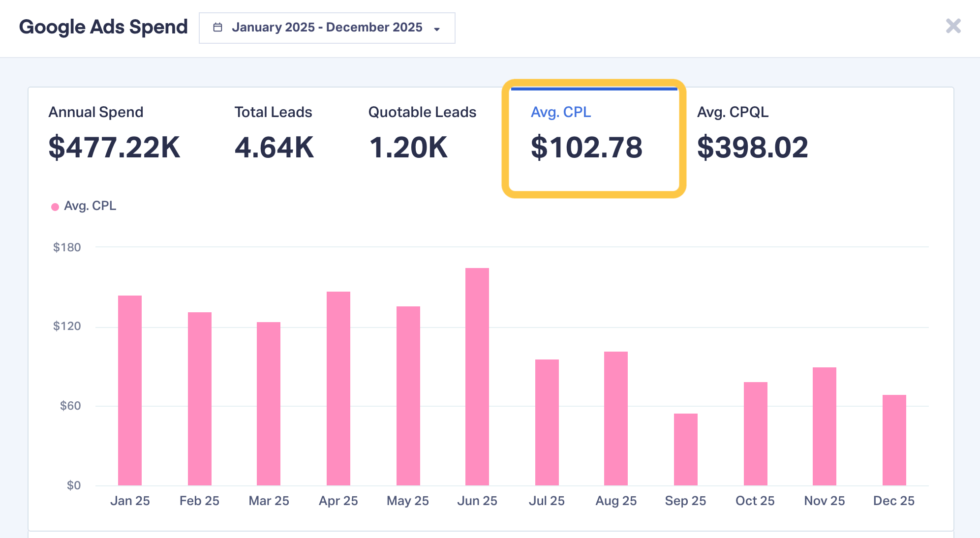Click the calendar icon in date selector
980x538 pixels.
coord(217,28)
